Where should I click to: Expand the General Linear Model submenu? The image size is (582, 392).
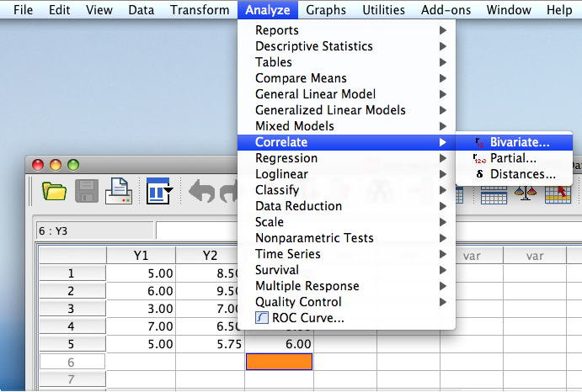coord(346,94)
